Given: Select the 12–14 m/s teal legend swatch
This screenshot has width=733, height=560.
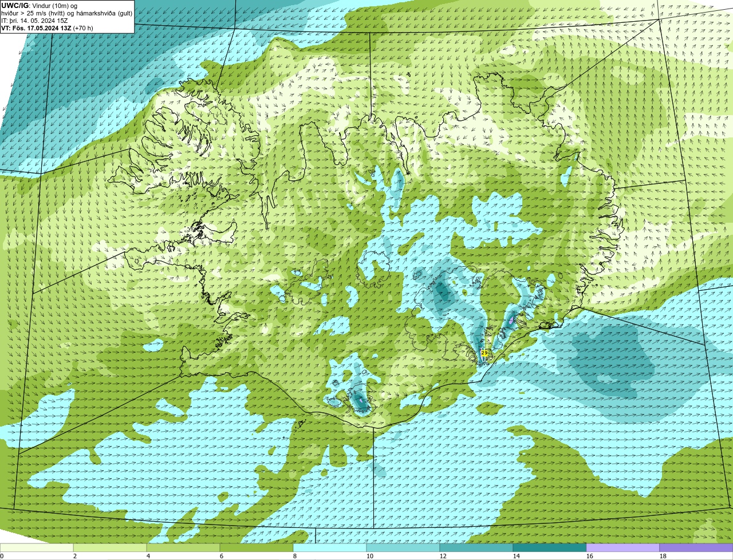Looking at the screenshot, I should pyautogui.click(x=476, y=547).
